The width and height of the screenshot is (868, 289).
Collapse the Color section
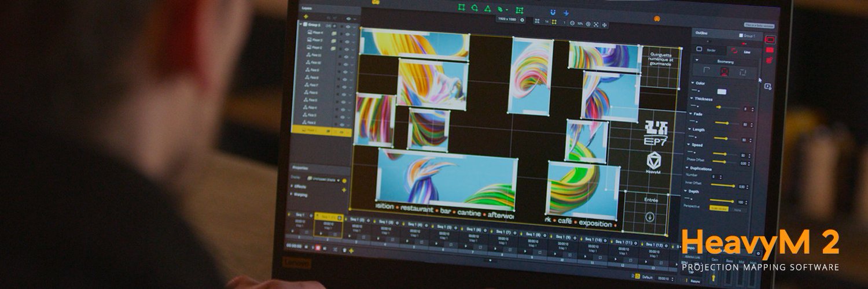[x=693, y=83]
